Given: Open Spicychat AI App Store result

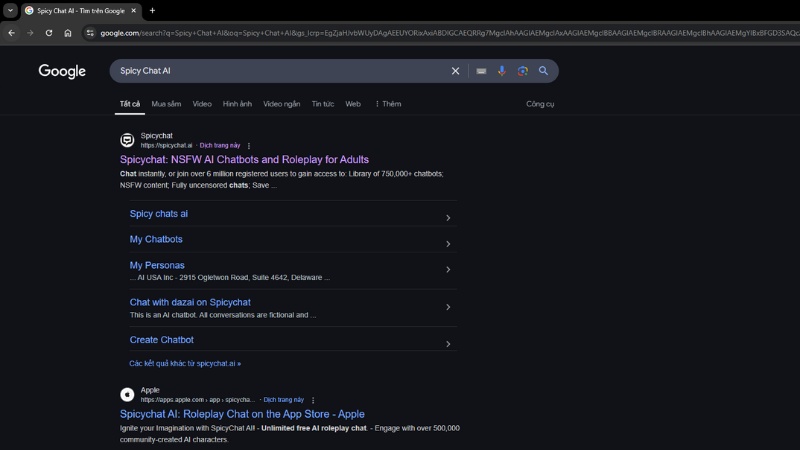Looking at the screenshot, I should coord(242,414).
